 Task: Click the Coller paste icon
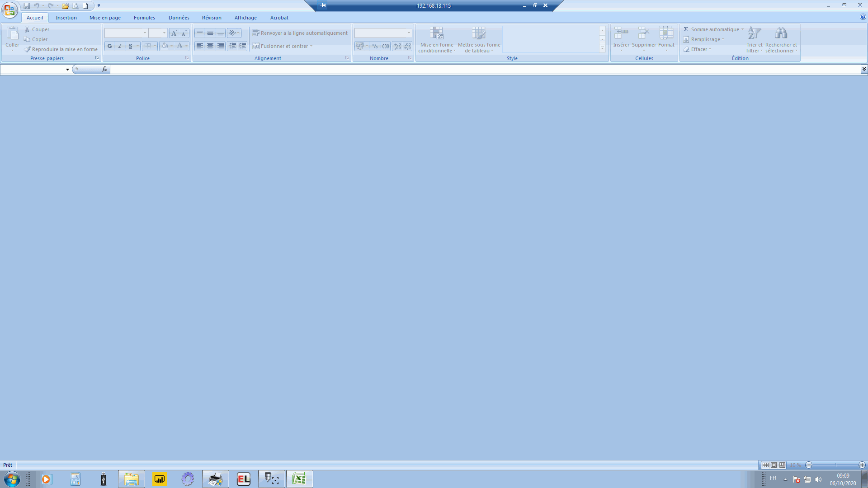pyautogui.click(x=12, y=33)
